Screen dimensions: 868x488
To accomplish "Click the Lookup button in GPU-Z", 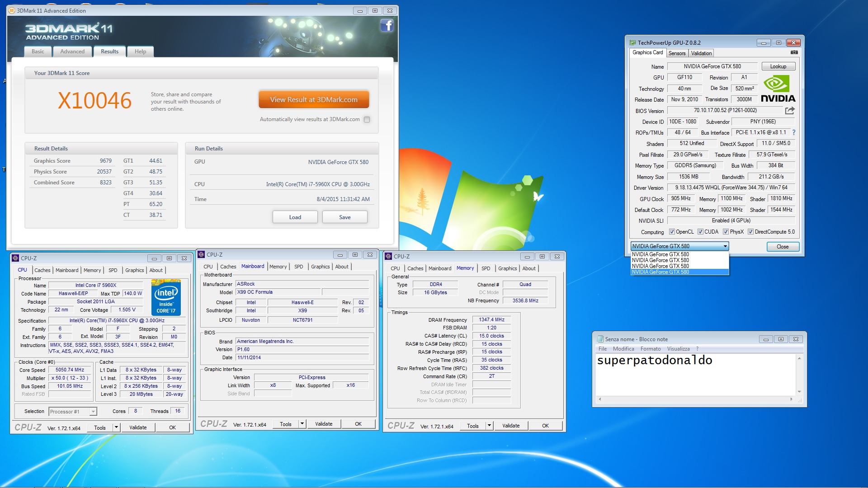I will pos(778,66).
